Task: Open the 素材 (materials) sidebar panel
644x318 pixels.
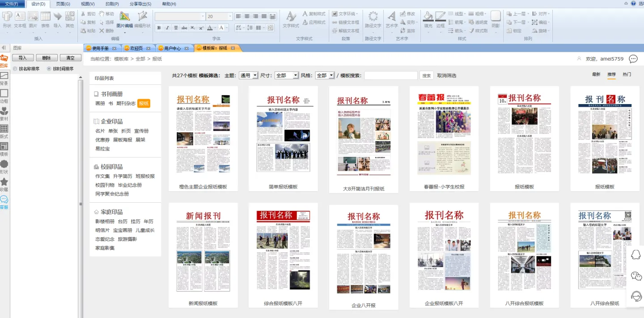Action: click(4, 113)
